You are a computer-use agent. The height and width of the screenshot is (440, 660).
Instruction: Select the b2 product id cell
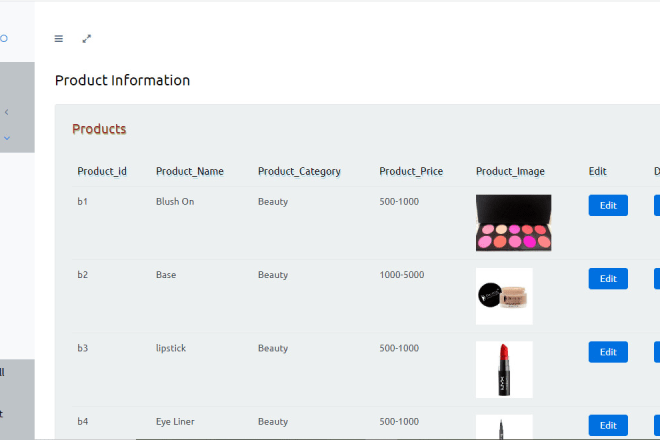click(83, 275)
